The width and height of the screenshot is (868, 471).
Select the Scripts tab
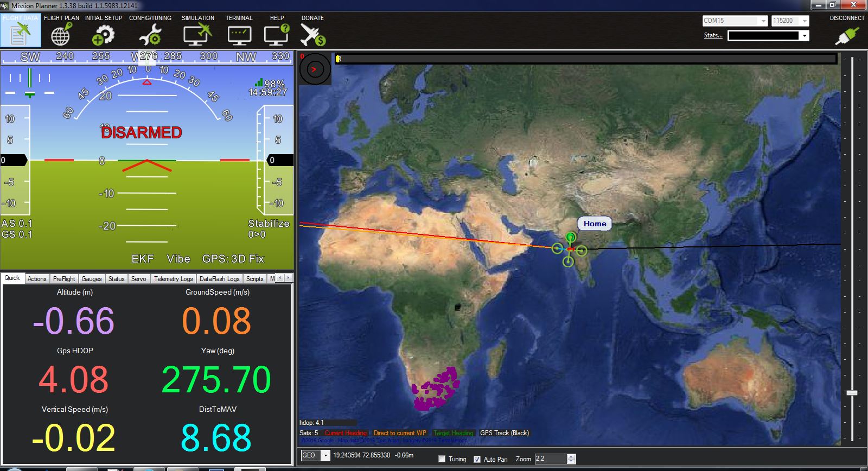pyautogui.click(x=255, y=279)
